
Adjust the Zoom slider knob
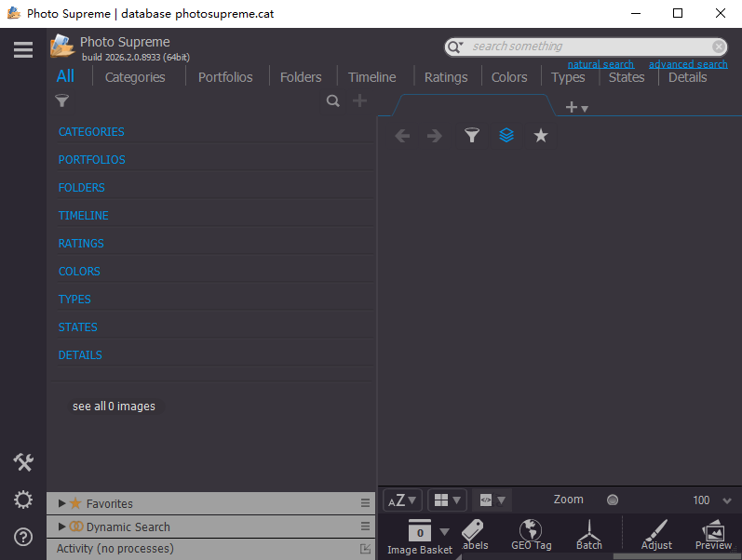click(613, 500)
